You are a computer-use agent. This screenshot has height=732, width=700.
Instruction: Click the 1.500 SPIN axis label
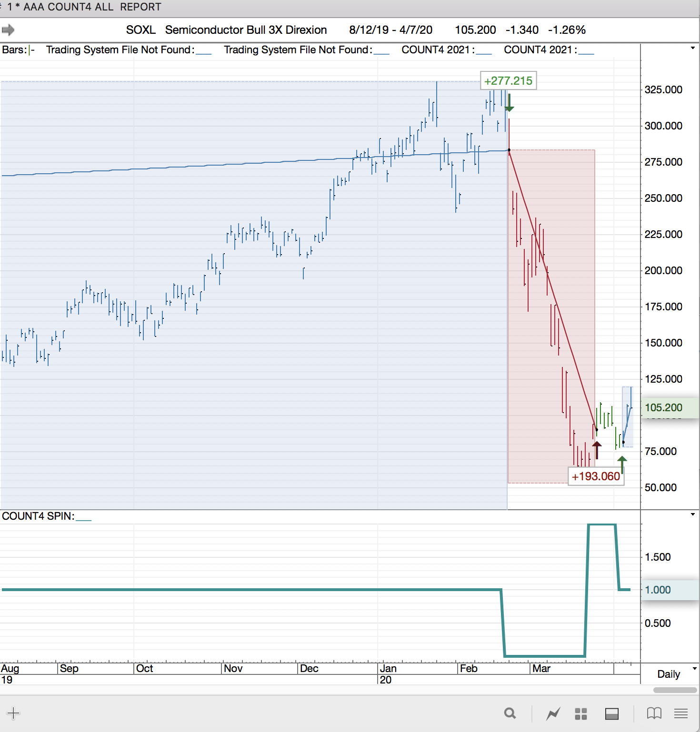(x=658, y=557)
